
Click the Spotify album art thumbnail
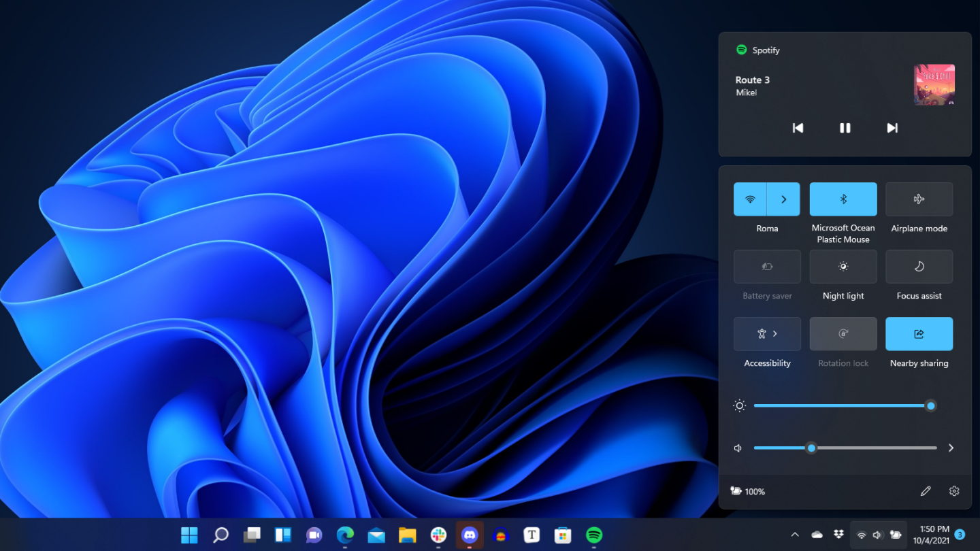[x=934, y=84]
